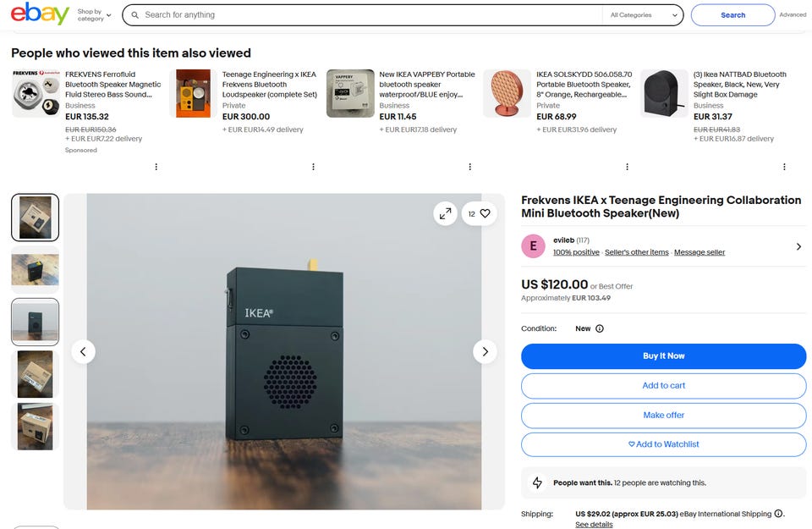Open the Ikea NATTBAD speaker listing
812x529 pixels.
(x=739, y=85)
